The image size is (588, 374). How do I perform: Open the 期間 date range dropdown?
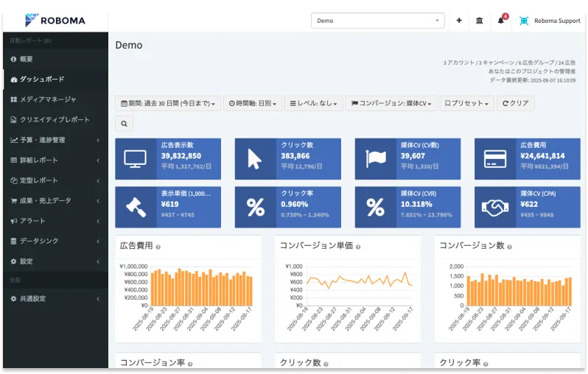point(168,104)
